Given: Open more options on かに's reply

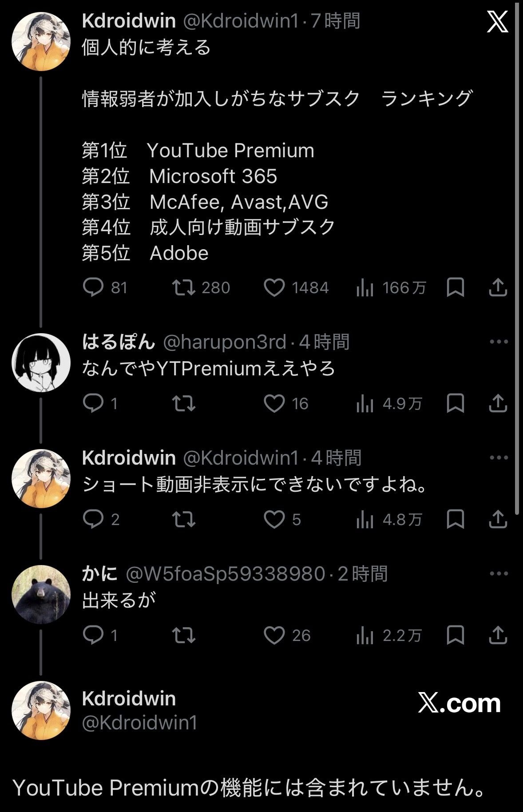Looking at the screenshot, I should tap(498, 574).
